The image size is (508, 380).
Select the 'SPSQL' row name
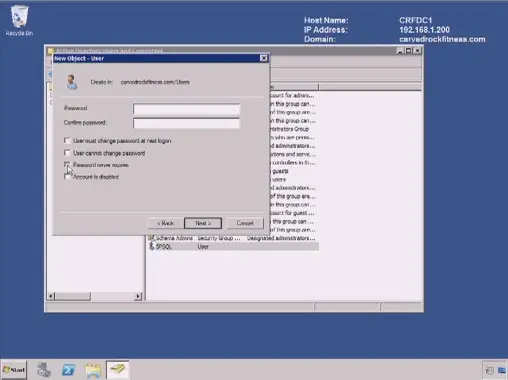(164, 247)
